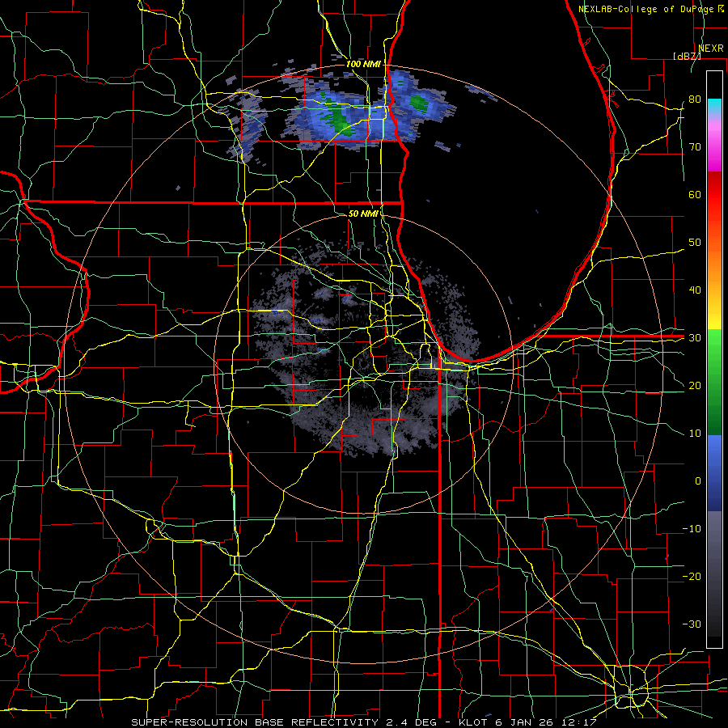Select the 60 value on the dBZ scale

[x=695, y=194]
